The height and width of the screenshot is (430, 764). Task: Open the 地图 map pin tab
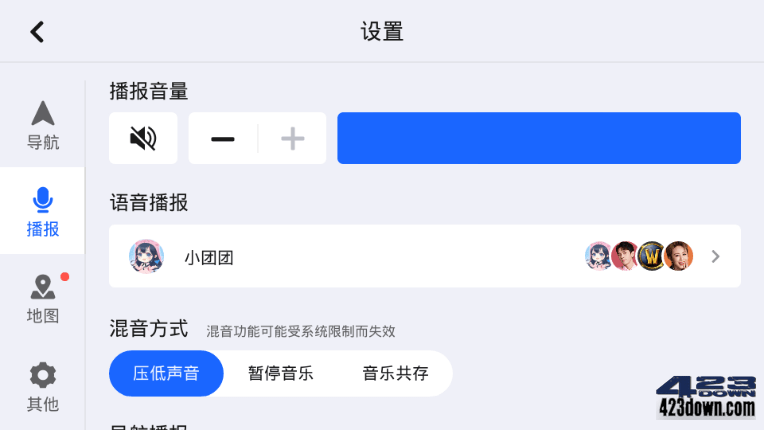[43, 298]
